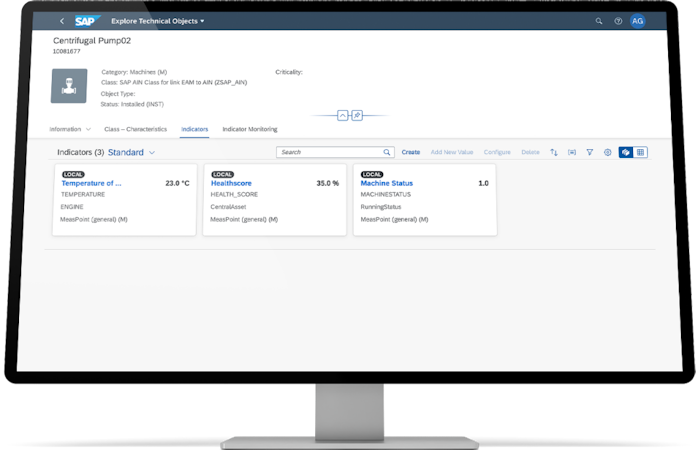Viewport: 696px width, 450px height.
Task: Switch to table grid view toggle
Action: click(640, 152)
